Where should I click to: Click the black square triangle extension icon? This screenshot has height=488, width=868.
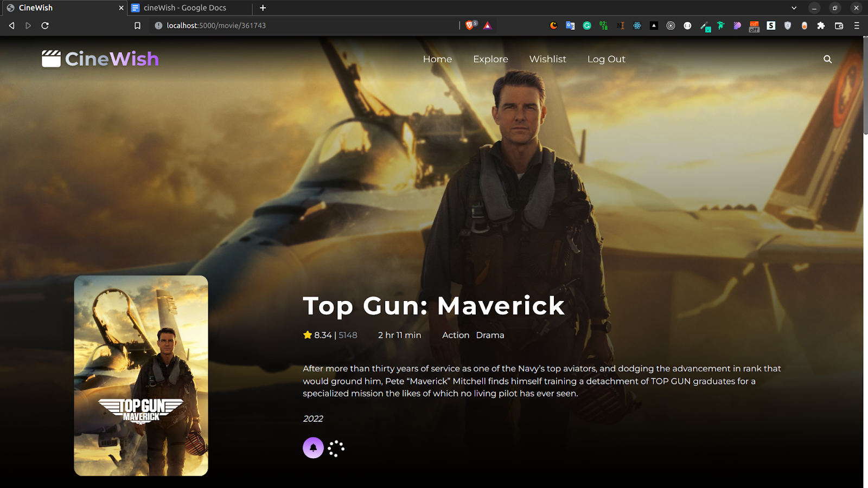tap(654, 25)
